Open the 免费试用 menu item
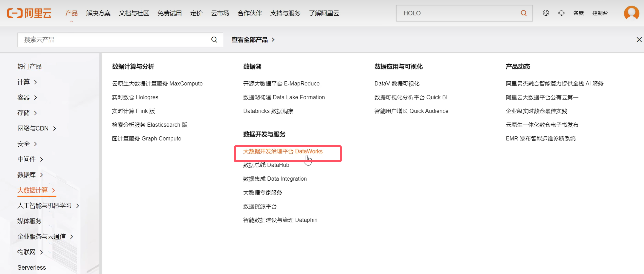 (x=169, y=13)
